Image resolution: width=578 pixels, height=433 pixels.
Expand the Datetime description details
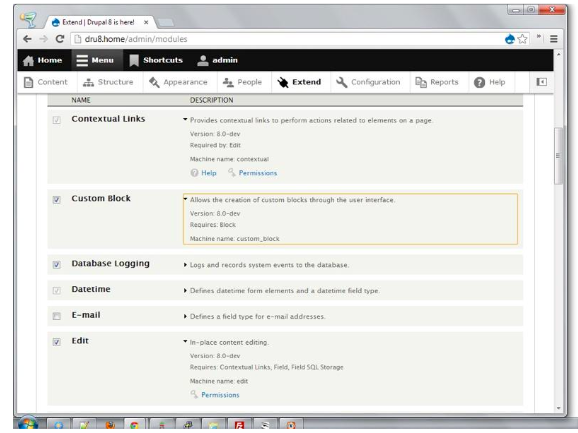coord(185,290)
